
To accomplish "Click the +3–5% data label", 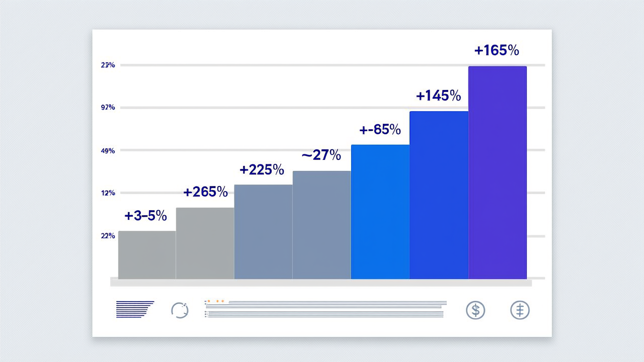I will [145, 216].
